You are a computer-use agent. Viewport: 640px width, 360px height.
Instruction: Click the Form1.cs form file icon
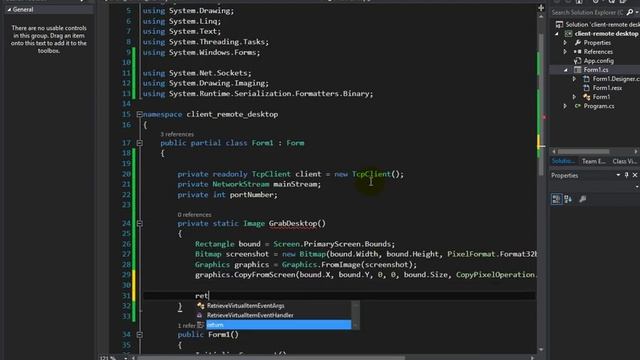[578, 70]
